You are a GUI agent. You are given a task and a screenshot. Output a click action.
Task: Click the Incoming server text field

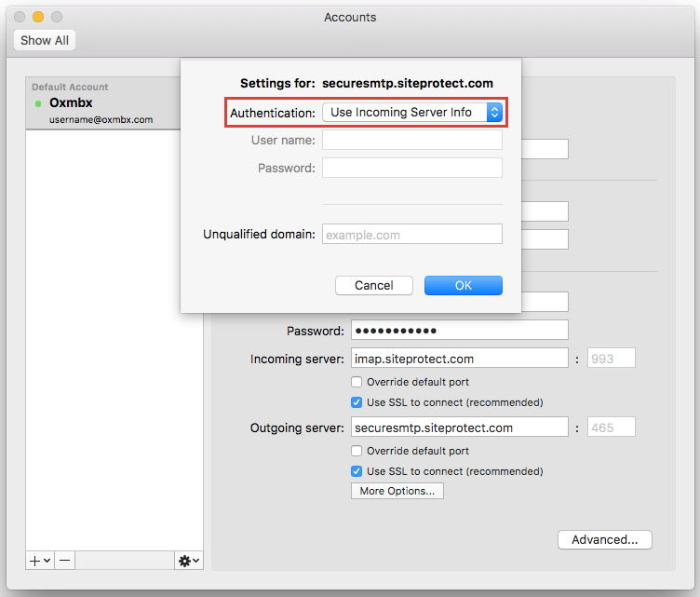pos(459,359)
